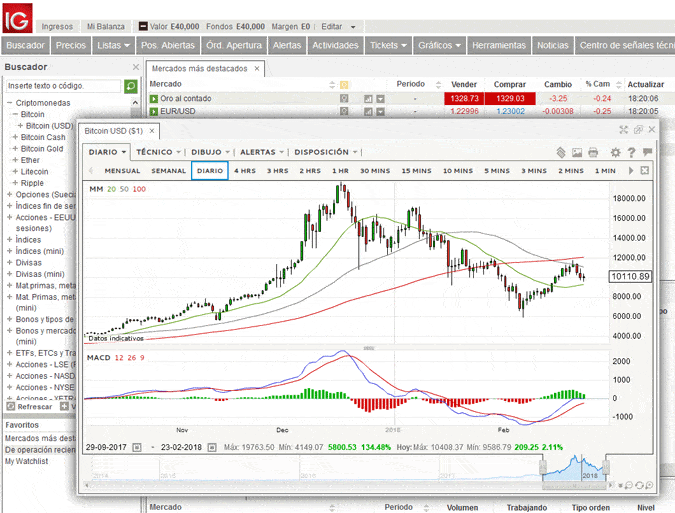Expand Litecoin tree node
This screenshot has width=675, height=513.
coord(15,171)
